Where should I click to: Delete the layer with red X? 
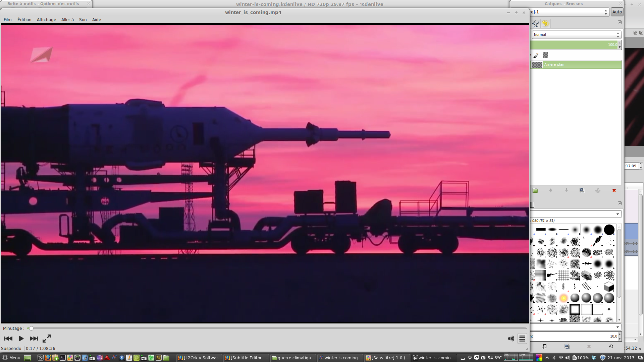tap(614, 190)
